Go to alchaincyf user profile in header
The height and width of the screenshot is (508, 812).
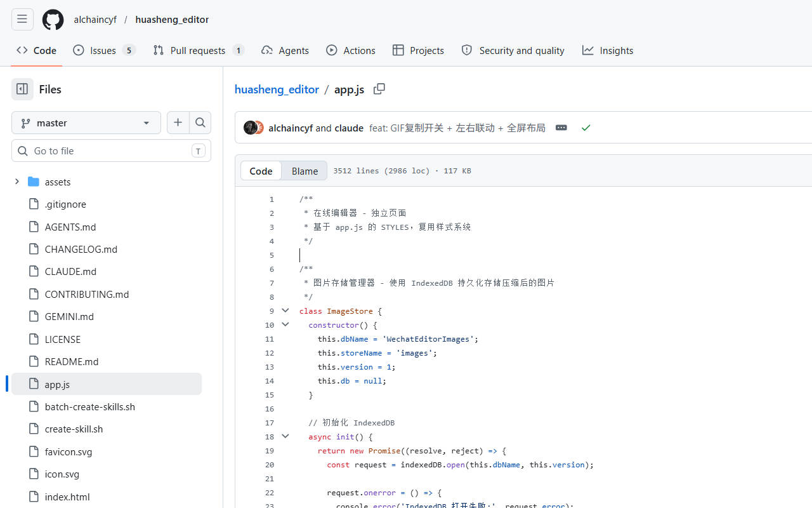[95, 20]
